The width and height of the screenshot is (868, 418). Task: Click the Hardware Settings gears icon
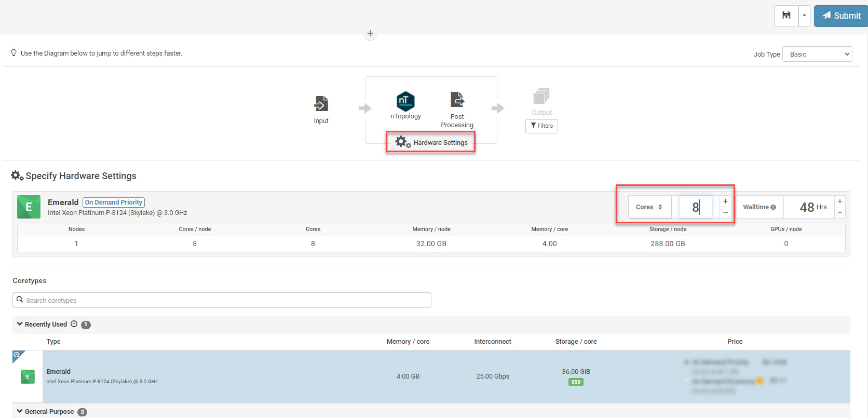(402, 142)
